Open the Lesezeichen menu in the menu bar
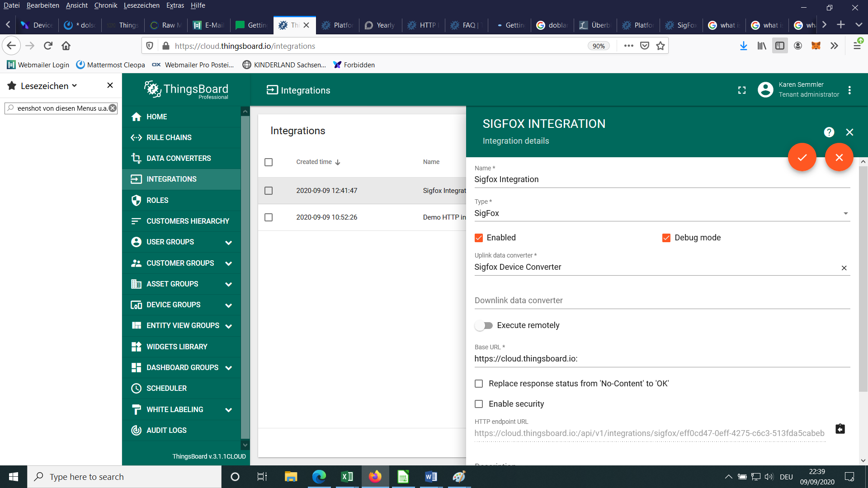The width and height of the screenshot is (868, 488). (142, 5)
